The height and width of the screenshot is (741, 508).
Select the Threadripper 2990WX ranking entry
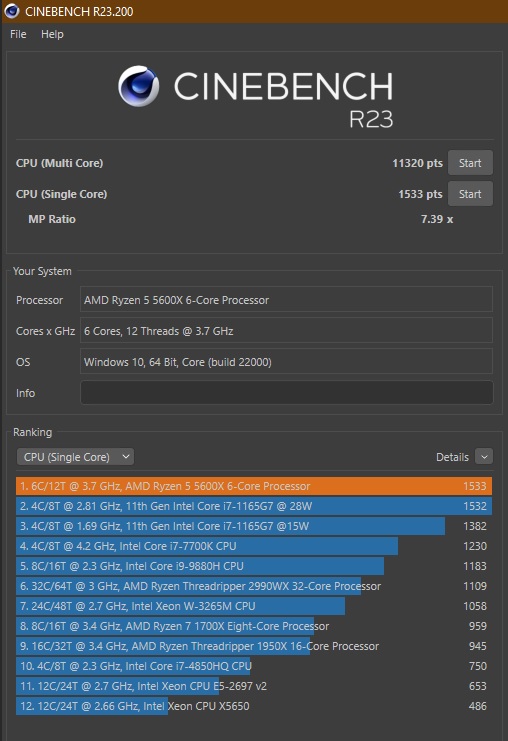click(x=254, y=586)
